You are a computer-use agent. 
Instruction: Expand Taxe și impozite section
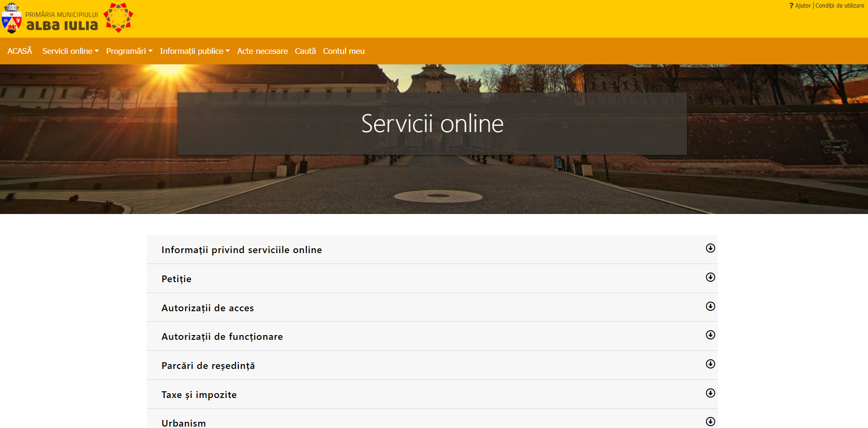[432, 394]
